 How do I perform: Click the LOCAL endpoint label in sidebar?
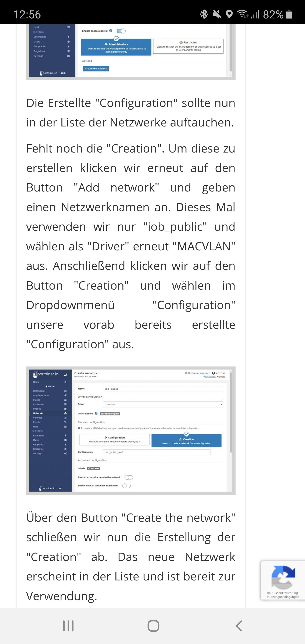[50, 386]
